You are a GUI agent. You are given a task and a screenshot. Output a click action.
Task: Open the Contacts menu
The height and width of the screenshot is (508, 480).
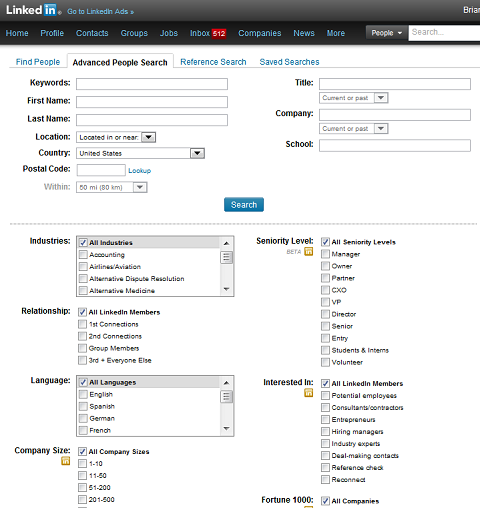click(92, 33)
